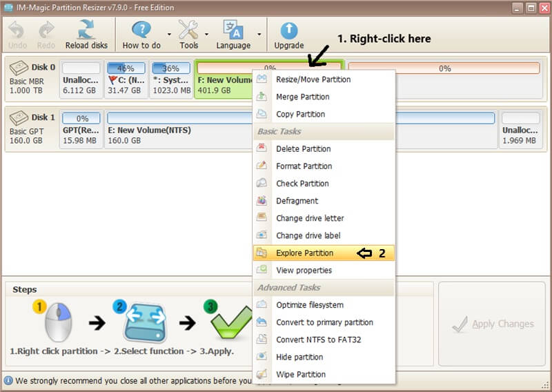Choose Merge Partition from context menu
The image size is (552, 392).
coord(324,97)
